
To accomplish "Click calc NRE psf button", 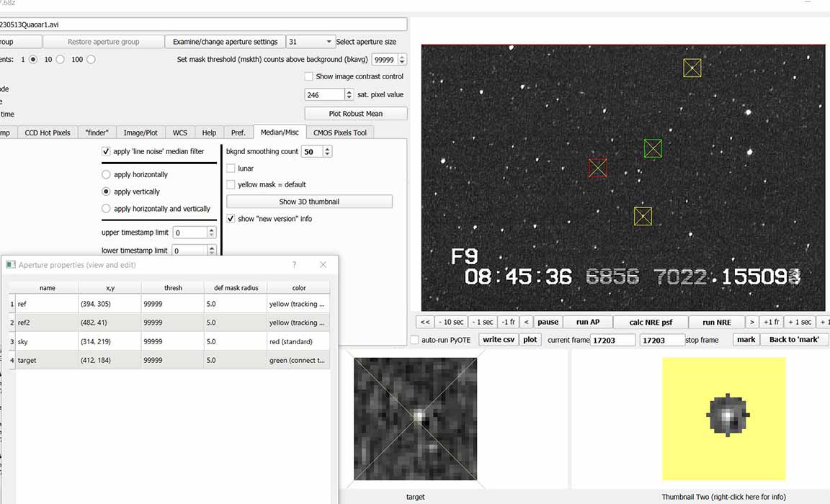I will pos(651,322).
